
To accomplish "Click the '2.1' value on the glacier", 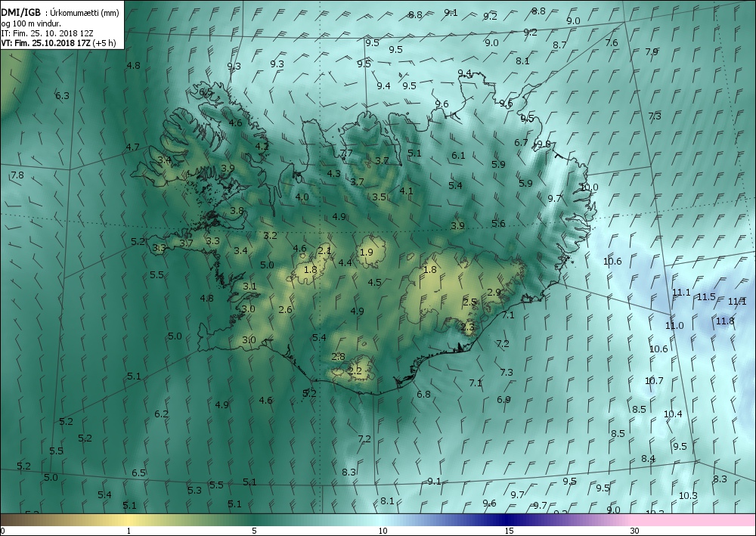I will click(325, 250).
